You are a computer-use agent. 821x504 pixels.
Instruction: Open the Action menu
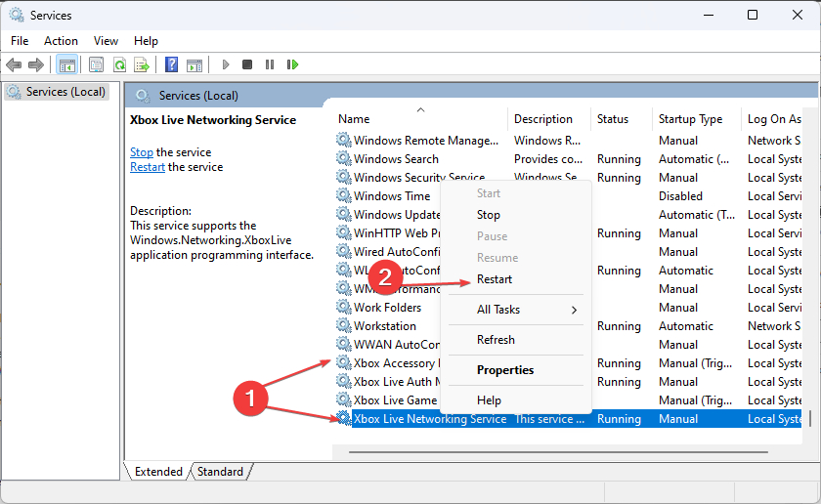(61, 41)
